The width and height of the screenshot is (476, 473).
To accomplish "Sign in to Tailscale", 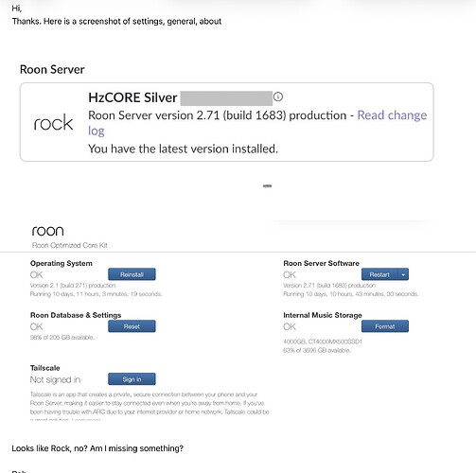I will (x=132, y=379).
